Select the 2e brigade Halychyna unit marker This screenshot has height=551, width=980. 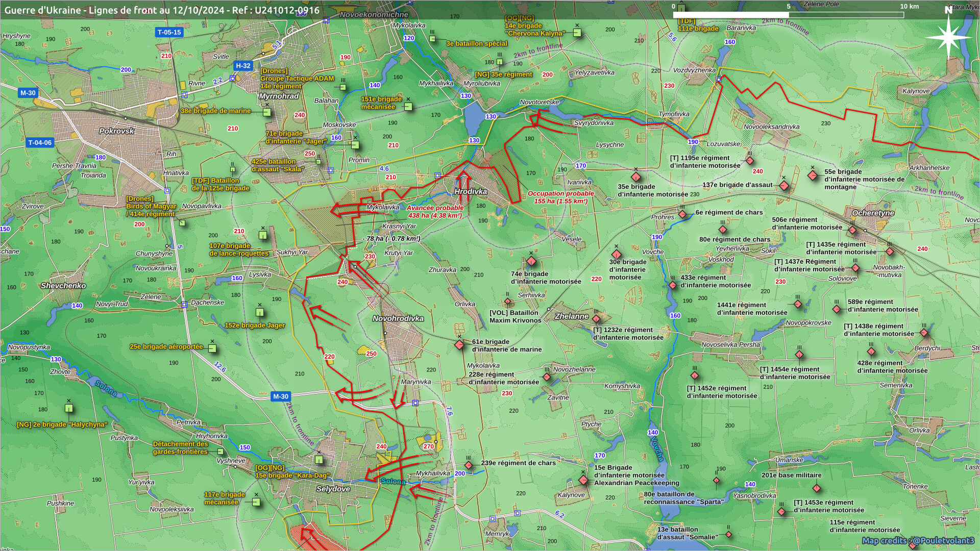[x=69, y=408]
